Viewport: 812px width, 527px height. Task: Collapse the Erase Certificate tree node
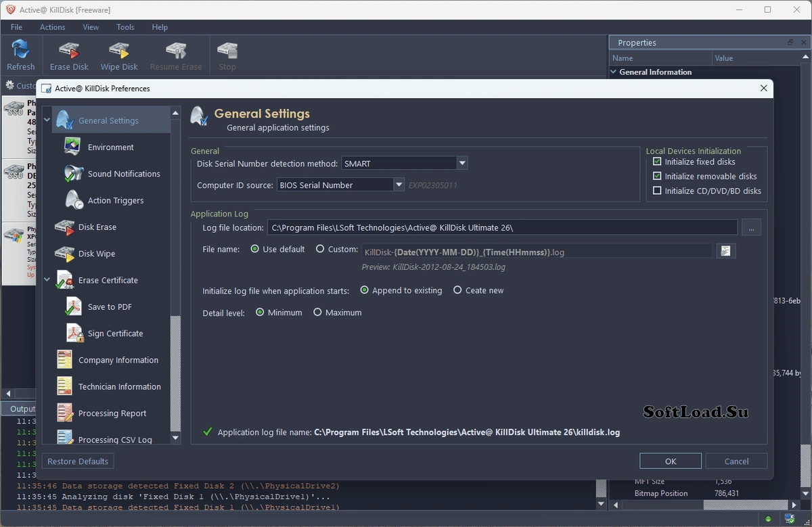47,280
